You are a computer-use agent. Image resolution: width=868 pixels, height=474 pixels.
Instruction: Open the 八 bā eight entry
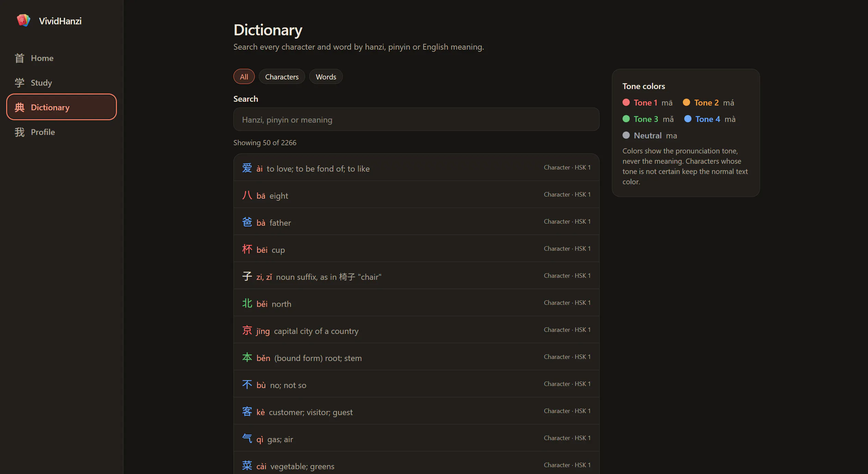tap(416, 195)
